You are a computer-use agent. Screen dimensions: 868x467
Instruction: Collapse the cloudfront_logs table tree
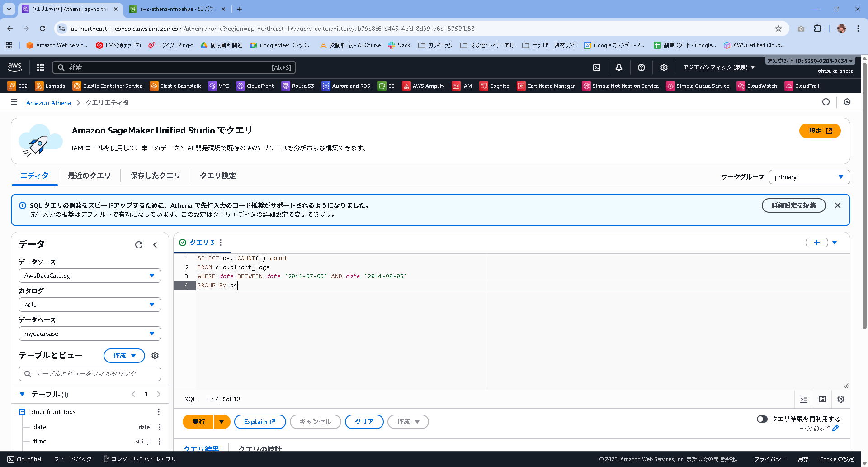pyautogui.click(x=22, y=412)
